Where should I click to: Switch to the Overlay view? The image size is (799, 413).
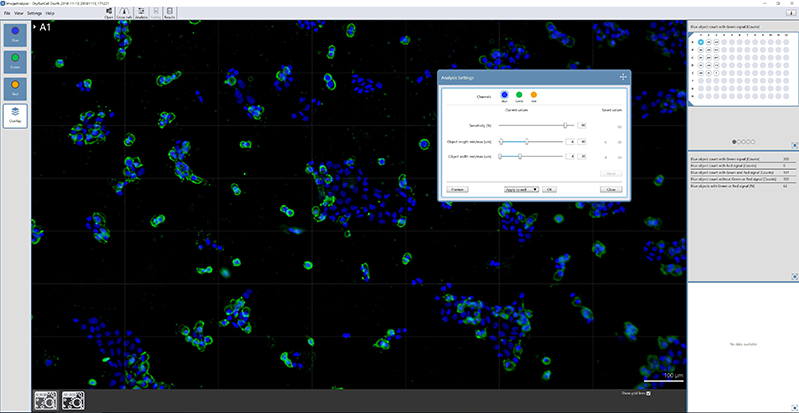(15, 116)
